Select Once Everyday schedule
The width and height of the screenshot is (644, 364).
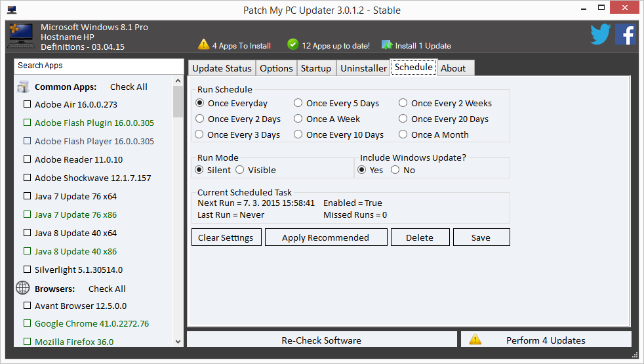199,103
